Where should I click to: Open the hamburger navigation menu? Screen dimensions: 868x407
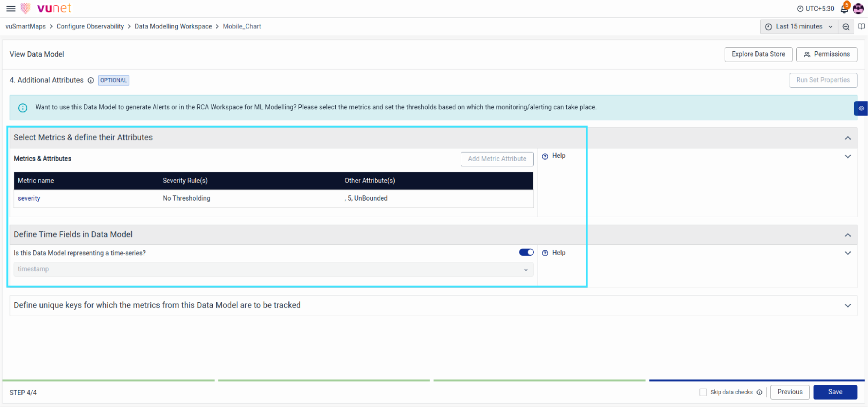click(11, 8)
